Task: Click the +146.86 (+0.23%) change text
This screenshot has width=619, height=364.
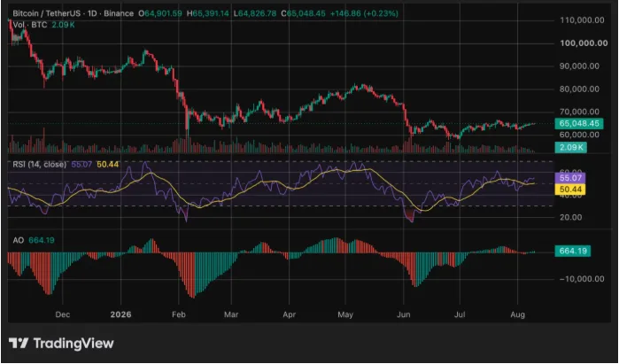Action: [x=364, y=13]
